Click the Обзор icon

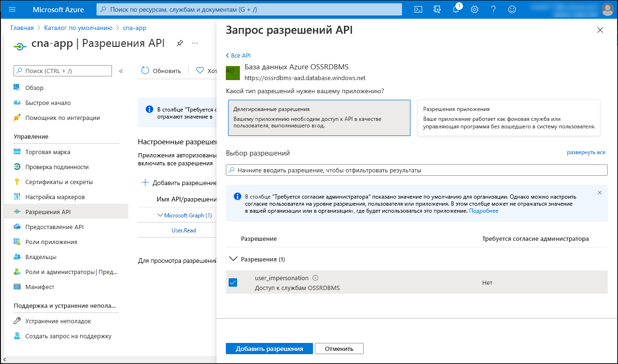[17, 88]
